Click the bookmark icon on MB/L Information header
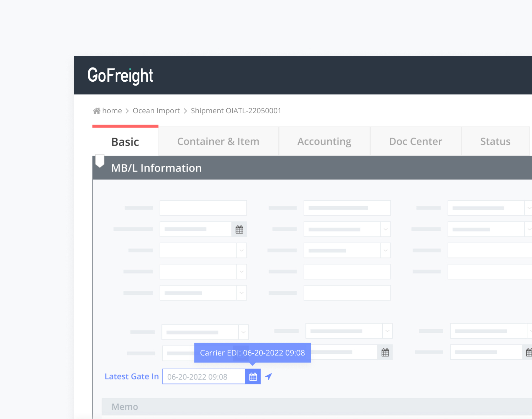This screenshot has width=532, height=419. [100, 161]
